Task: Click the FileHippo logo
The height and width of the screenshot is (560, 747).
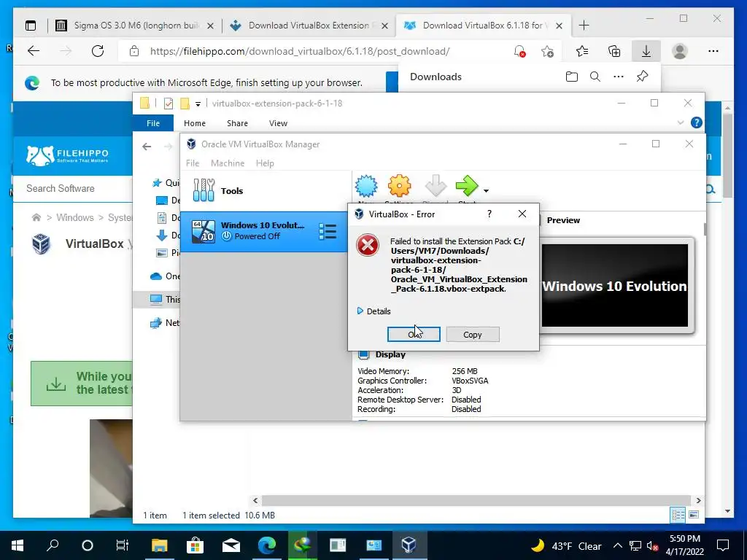Action: coord(68,155)
